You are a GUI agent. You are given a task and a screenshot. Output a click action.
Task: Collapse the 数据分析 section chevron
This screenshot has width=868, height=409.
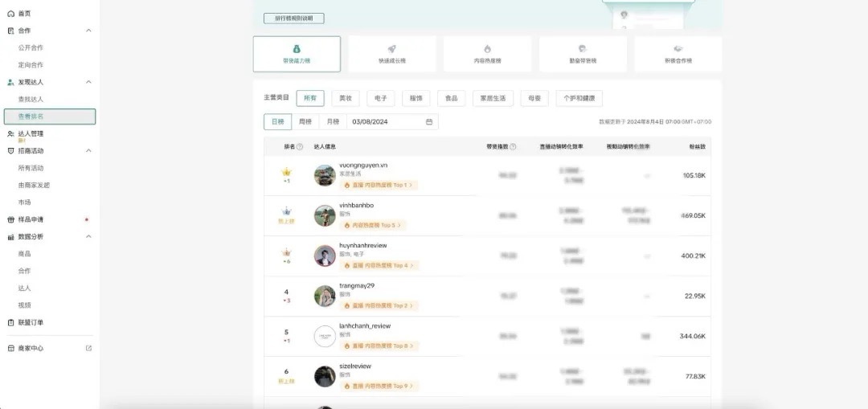point(88,237)
